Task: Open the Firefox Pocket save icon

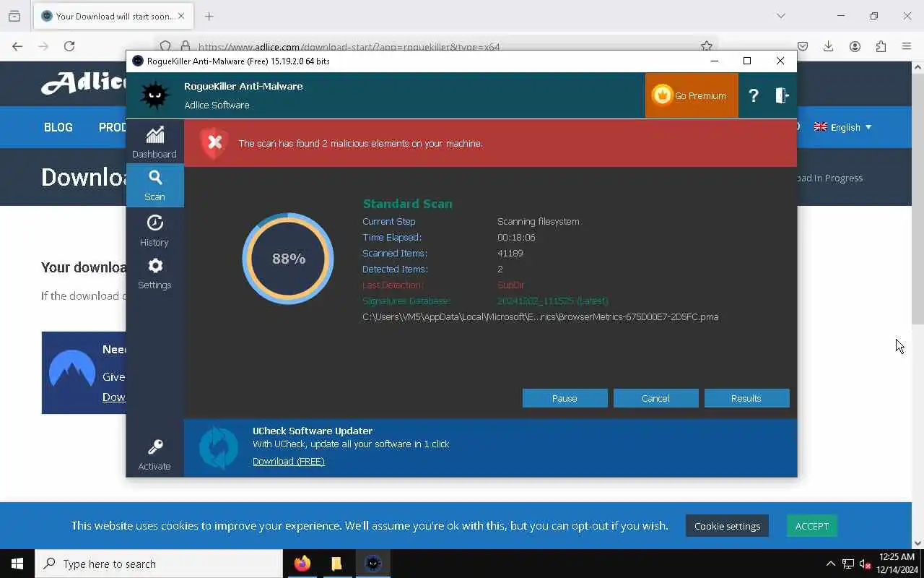Action: point(803,46)
